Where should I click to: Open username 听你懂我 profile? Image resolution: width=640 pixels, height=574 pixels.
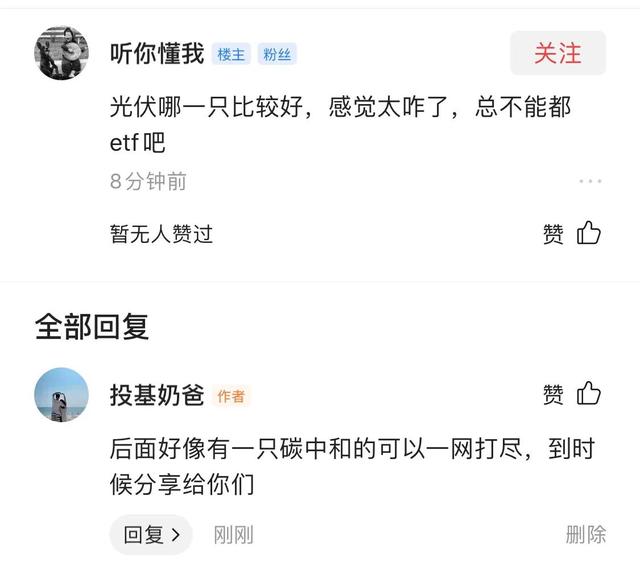click(x=157, y=54)
